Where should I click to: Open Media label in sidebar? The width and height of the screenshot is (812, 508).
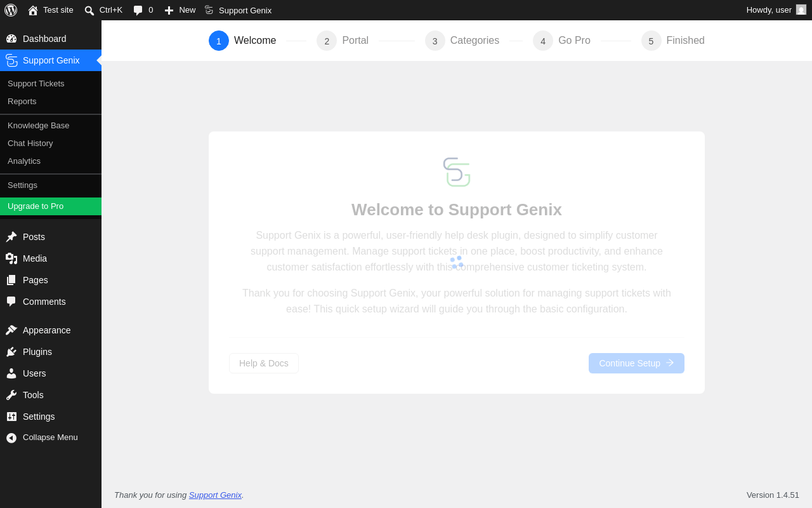coord(35,258)
